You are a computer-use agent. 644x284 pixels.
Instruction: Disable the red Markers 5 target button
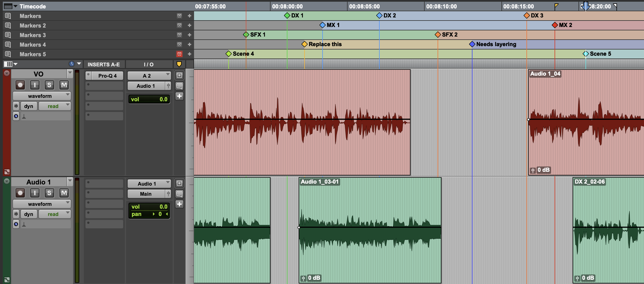[x=179, y=54]
